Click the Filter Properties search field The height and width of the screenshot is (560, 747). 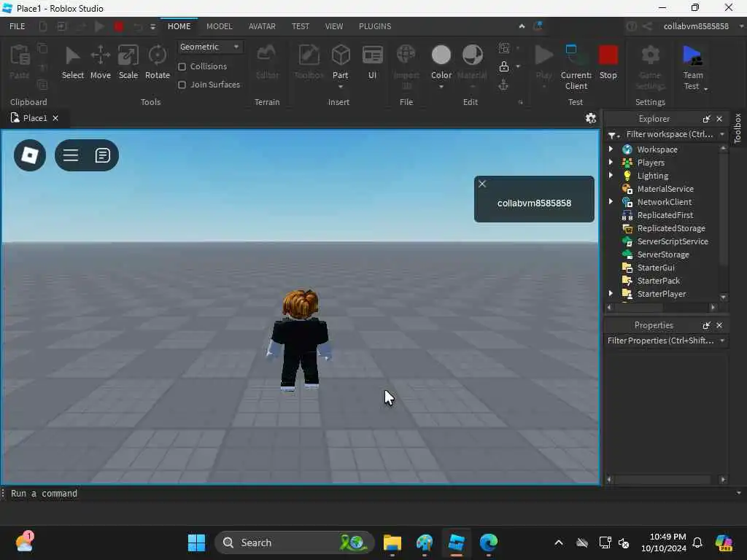click(660, 341)
